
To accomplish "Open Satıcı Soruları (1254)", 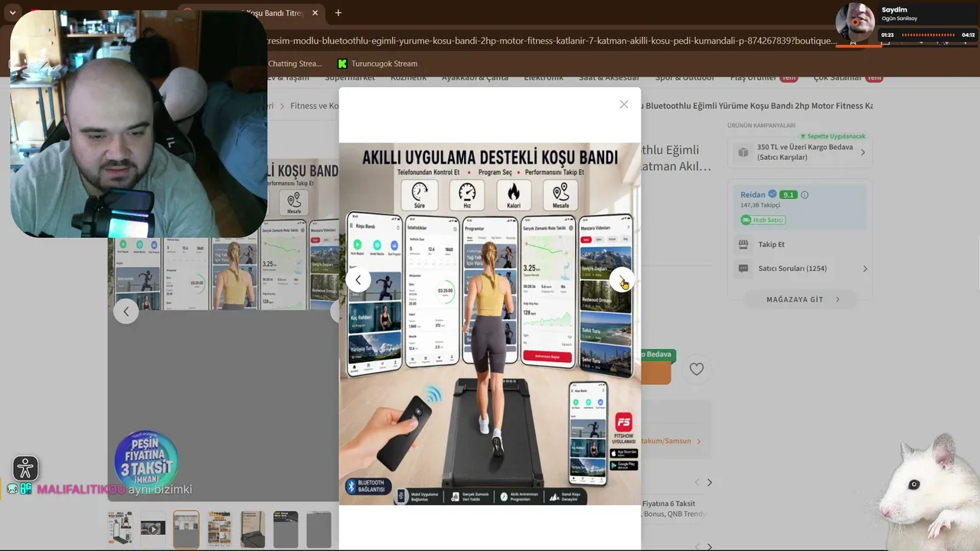I will (792, 269).
